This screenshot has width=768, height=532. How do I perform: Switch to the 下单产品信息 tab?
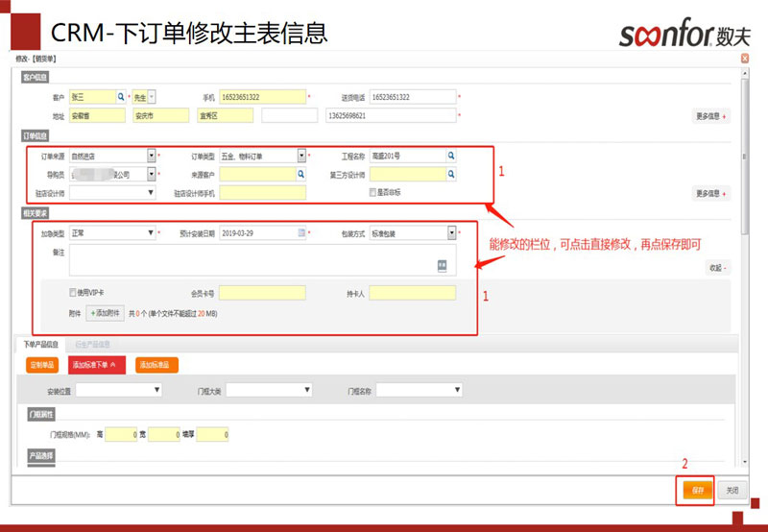pyautogui.click(x=40, y=344)
